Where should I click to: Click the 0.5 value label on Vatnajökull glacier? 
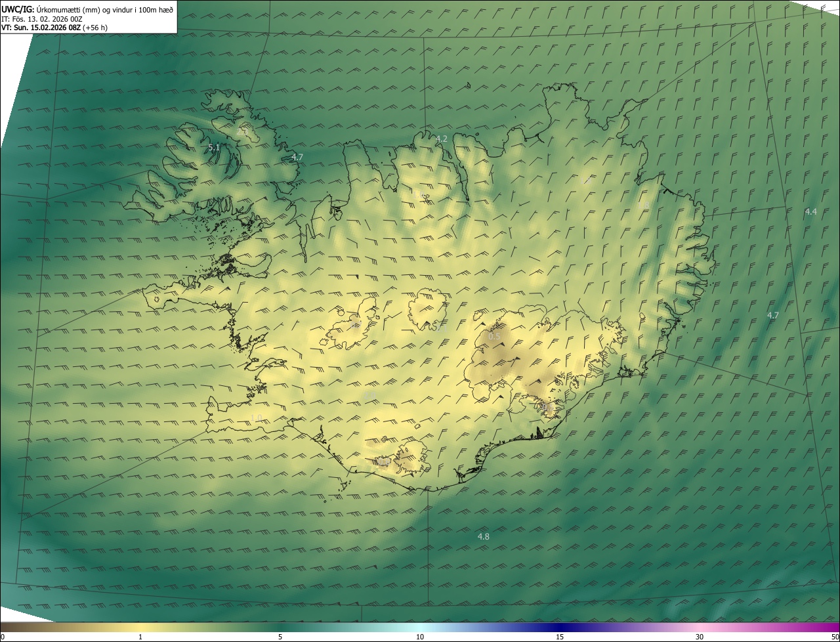click(x=494, y=336)
